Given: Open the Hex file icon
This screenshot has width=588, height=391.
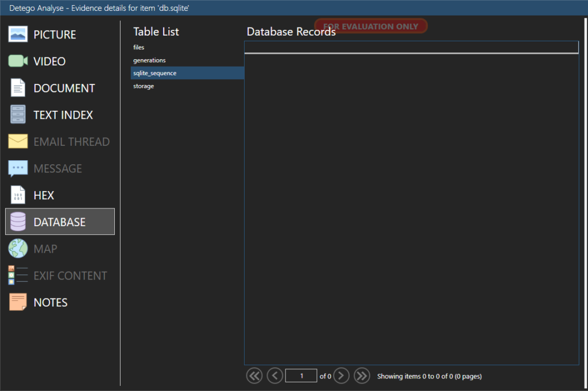Looking at the screenshot, I should click(x=18, y=195).
